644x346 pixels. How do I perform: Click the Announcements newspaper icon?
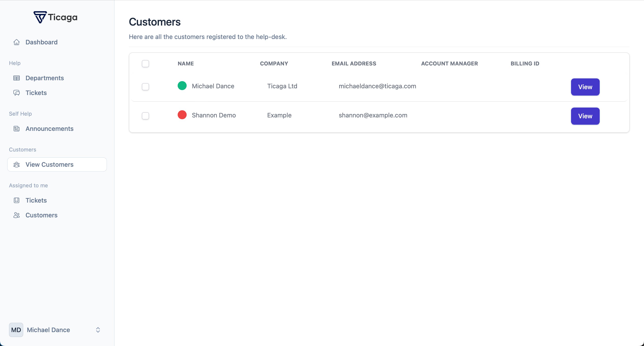coord(17,129)
